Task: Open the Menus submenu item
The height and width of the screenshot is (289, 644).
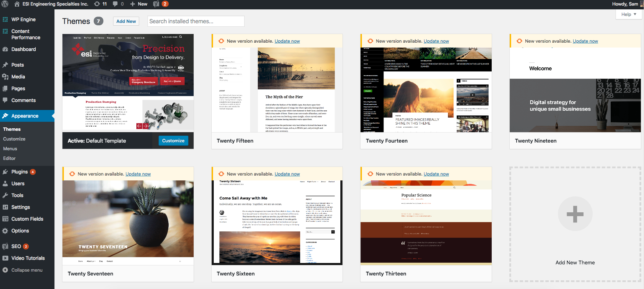Action: click(x=10, y=148)
